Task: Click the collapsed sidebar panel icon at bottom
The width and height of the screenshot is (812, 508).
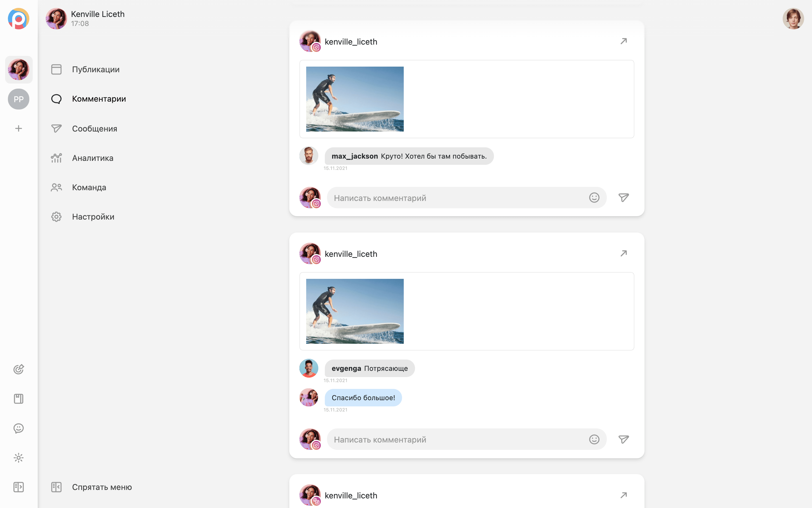Action: (19, 487)
